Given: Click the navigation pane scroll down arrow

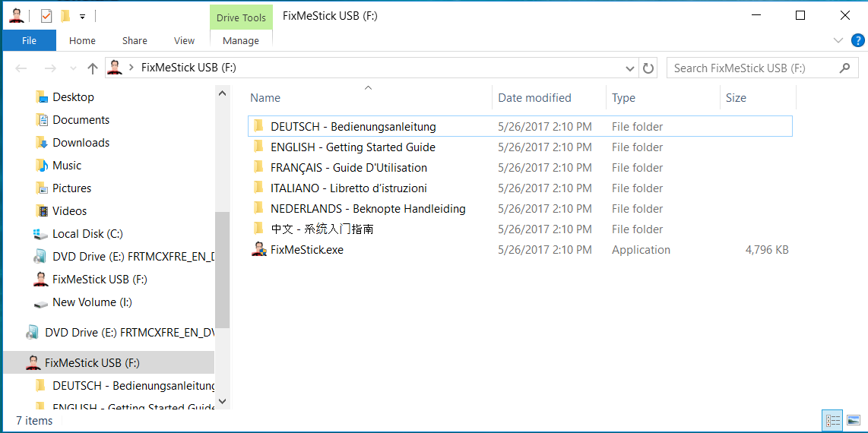Looking at the screenshot, I should pos(222,402).
